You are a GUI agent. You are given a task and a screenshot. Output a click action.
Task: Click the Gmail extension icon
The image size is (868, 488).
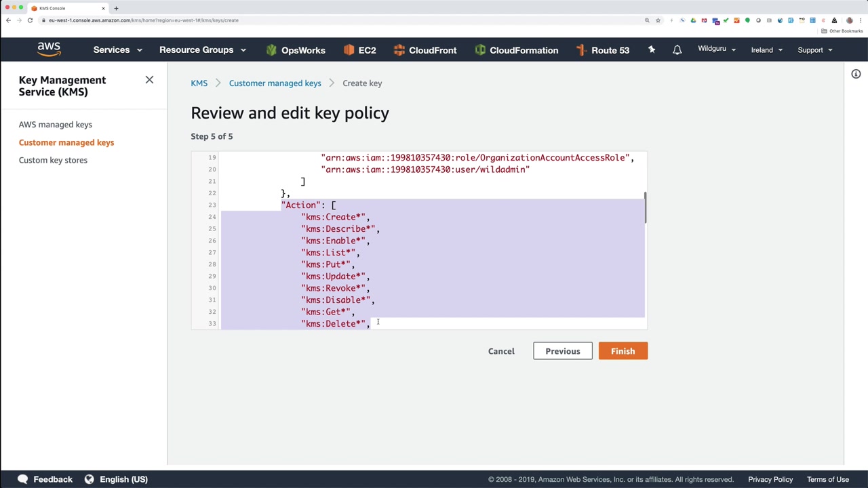pos(704,20)
